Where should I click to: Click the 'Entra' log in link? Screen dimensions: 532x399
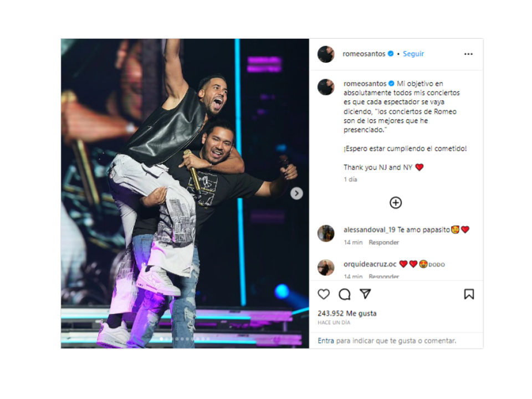[x=326, y=341]
